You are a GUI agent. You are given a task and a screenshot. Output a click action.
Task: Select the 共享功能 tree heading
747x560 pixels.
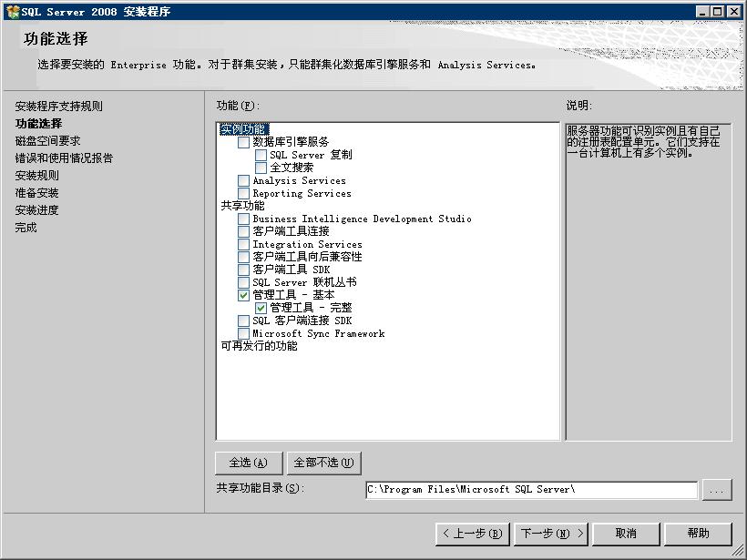coord(242,206)
